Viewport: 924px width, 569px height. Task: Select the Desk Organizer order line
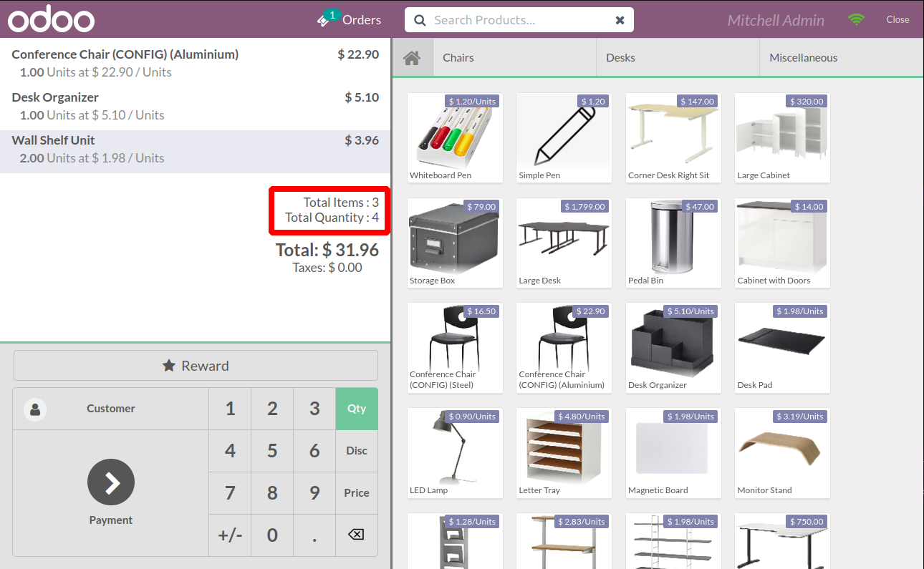195,106
